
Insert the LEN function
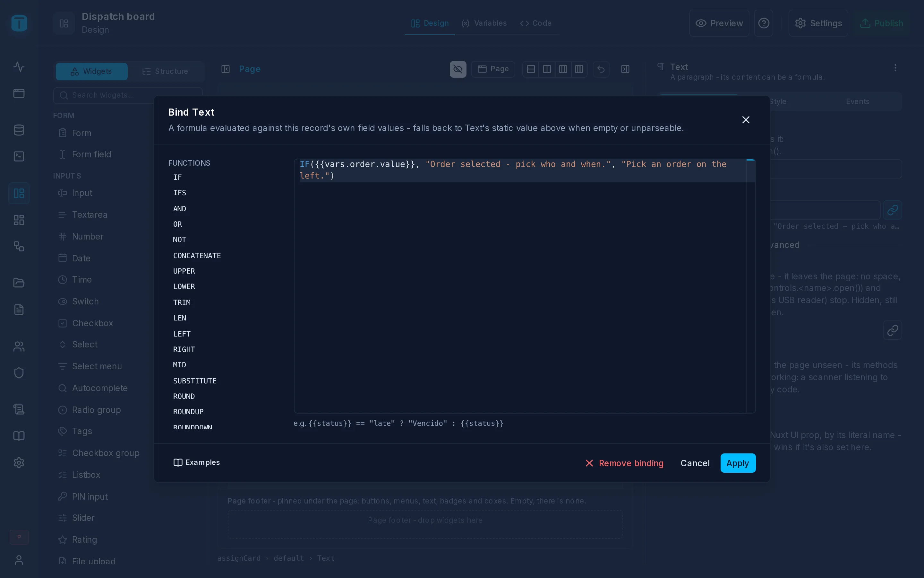[179, 318]
